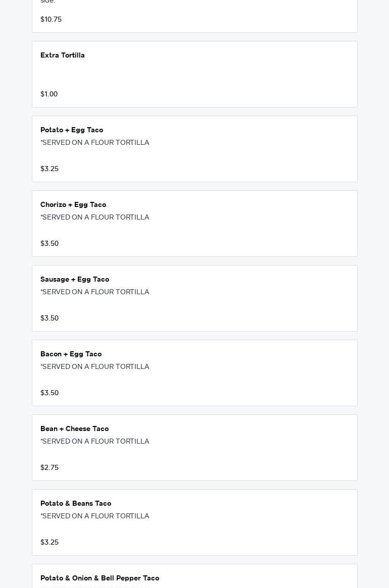Click Potato & Onion & Bell Pepper Taco
Viewport: 389px width, 588px height.
coord(100,578)
